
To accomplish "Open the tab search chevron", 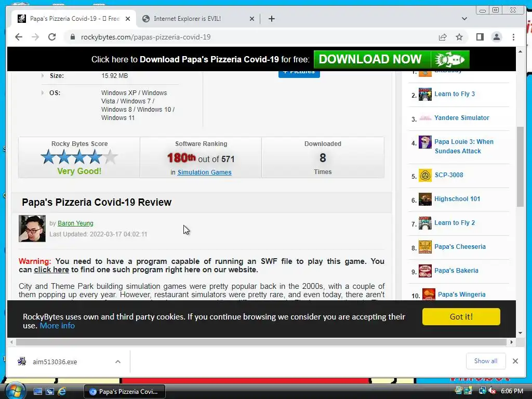I will tap(464, 19).
